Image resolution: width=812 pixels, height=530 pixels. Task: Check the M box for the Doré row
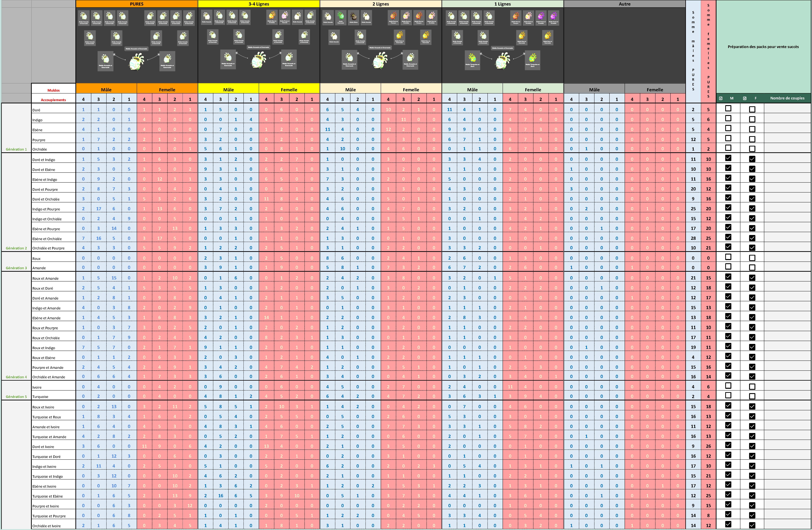(x=728, y=108)
